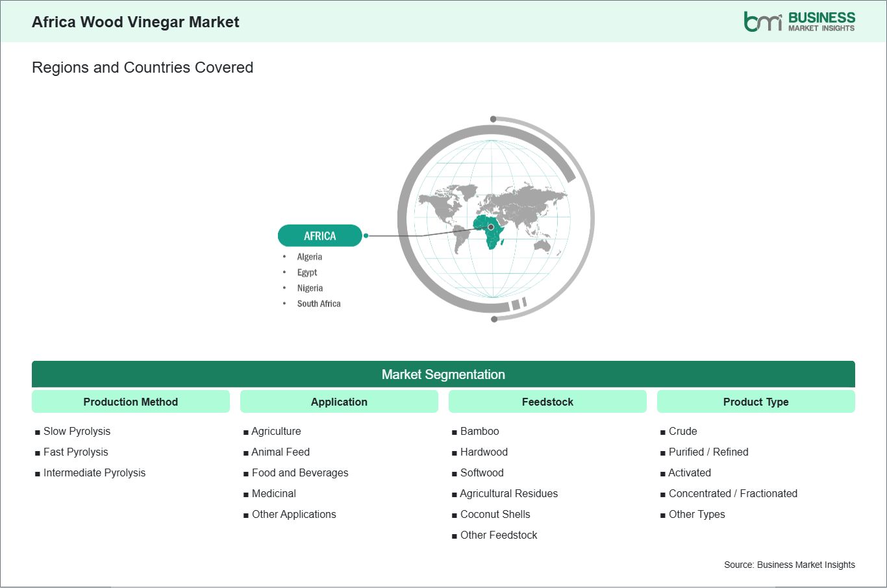Click 'Medicinal' application item
Screen dimensions: 887x588
(274, 493)
